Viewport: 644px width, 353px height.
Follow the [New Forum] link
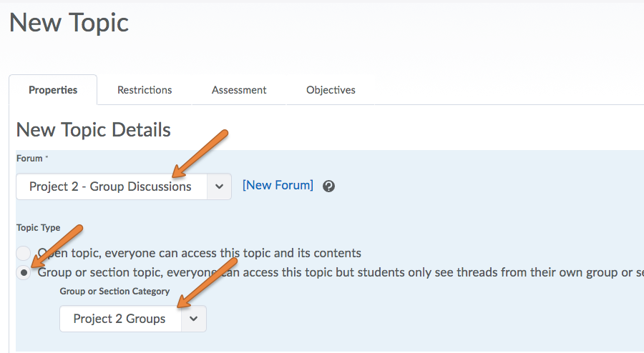tap(278, 185)
